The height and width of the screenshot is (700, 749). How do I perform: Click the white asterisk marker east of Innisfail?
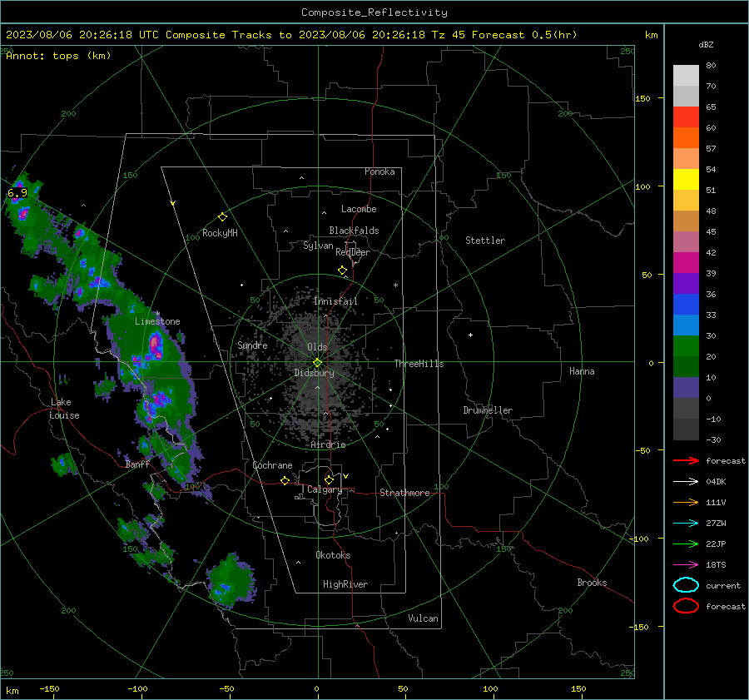coord(395,285)
